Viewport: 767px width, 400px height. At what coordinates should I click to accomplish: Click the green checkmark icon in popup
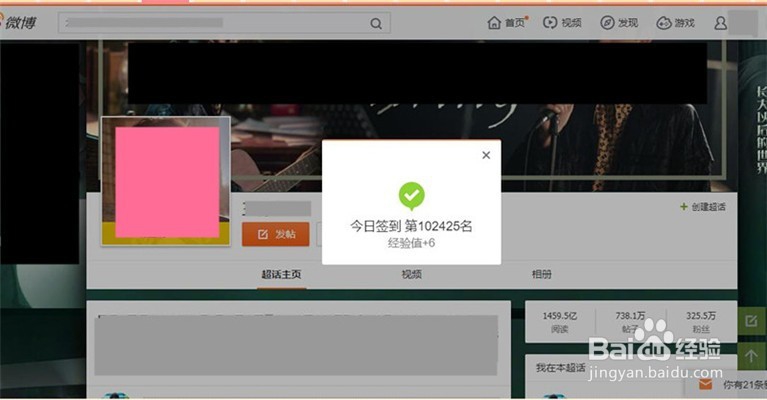coord(411,196)
